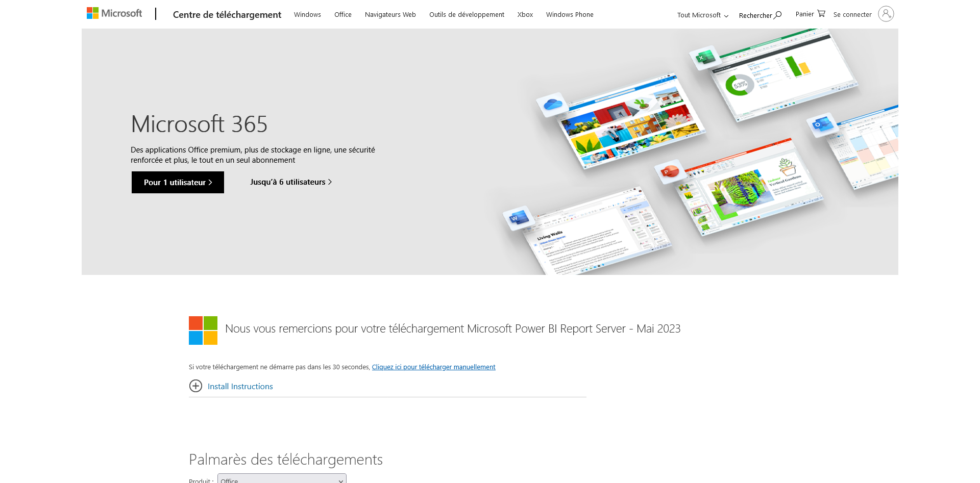Screen dimensions: 980x483
Task: Click the plus circle icon beside Install Instructions
Action: 195,386
